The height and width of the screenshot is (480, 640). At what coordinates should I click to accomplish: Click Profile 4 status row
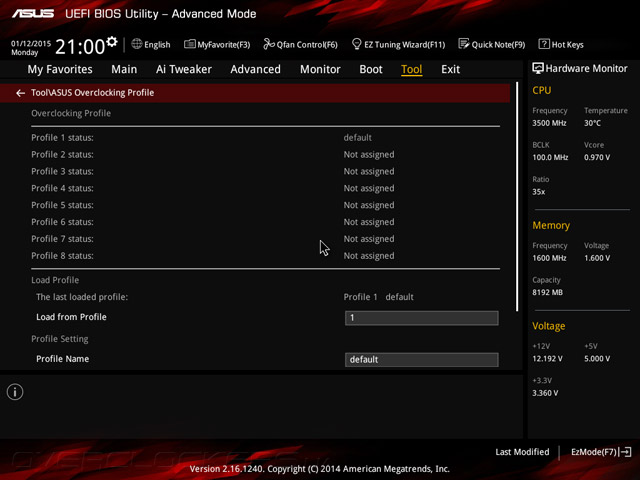pos(265,188)
